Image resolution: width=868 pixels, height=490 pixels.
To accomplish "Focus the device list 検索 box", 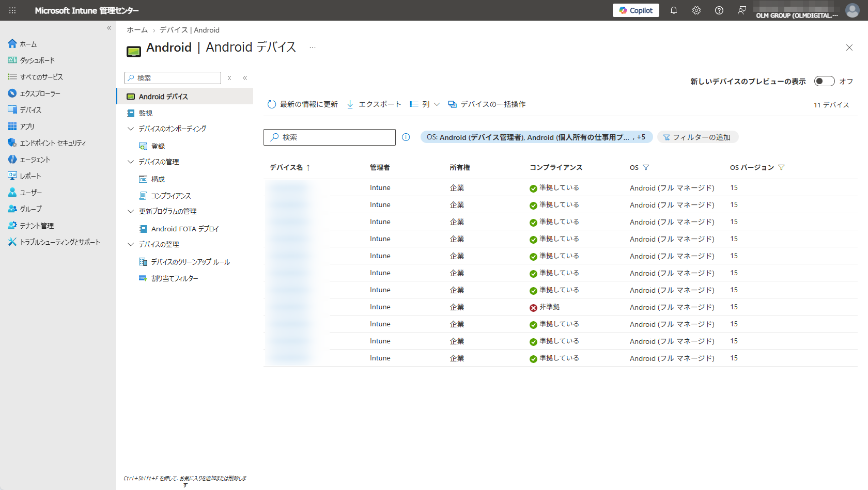I will click(330, 137).
